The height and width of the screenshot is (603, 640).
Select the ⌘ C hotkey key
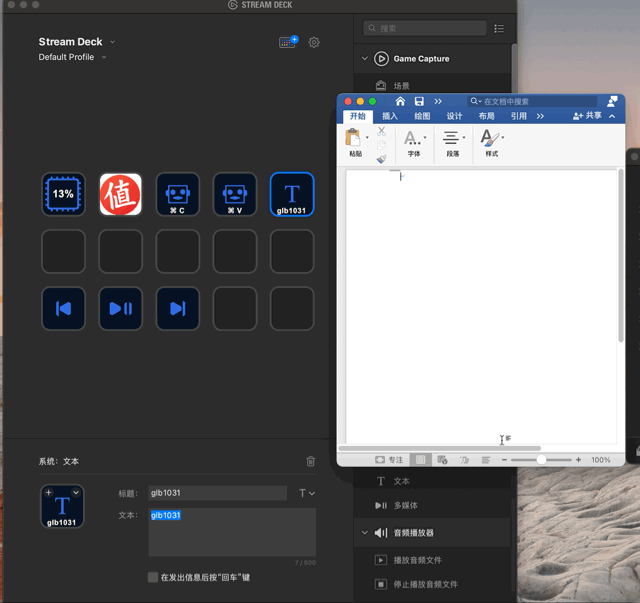(178, 194)
